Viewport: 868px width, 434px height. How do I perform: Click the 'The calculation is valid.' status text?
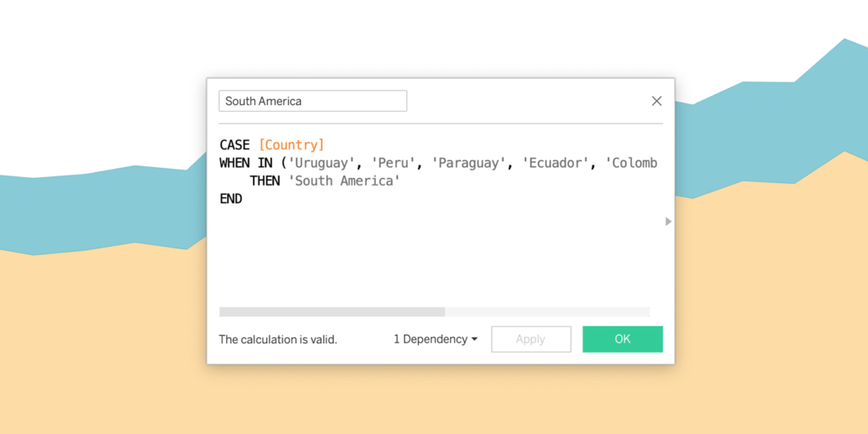[x=278, y=339]
